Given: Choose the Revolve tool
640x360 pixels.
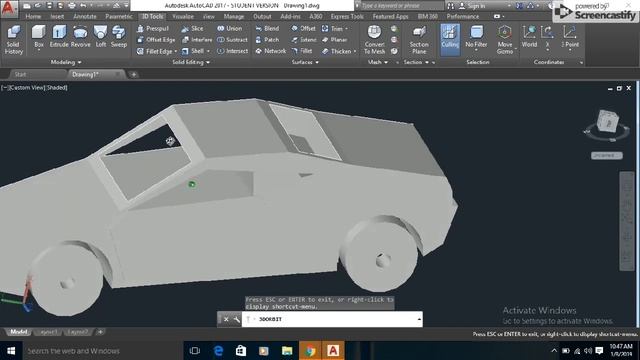Looking at the screenshot, I should click(x=80, y=37).
